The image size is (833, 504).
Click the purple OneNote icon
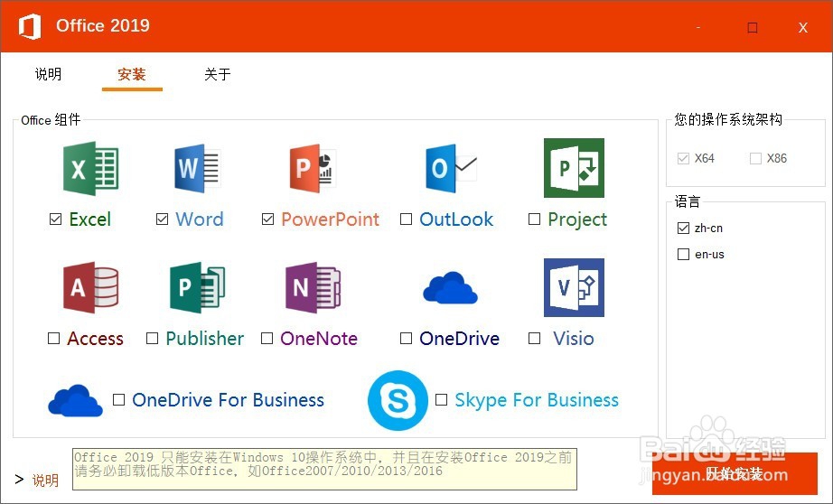click(313, 287)
